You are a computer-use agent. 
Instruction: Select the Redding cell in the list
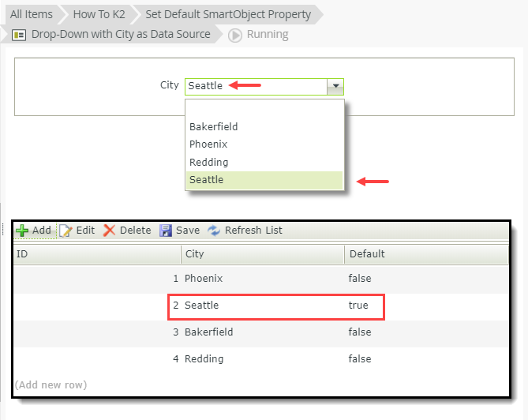(204, 359)
